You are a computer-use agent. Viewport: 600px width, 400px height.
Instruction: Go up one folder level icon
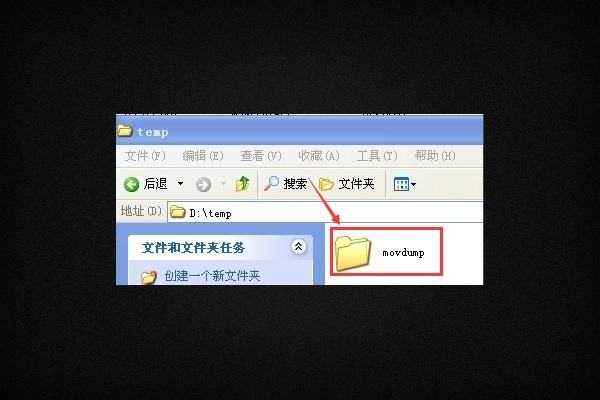[x=243, y=184]
